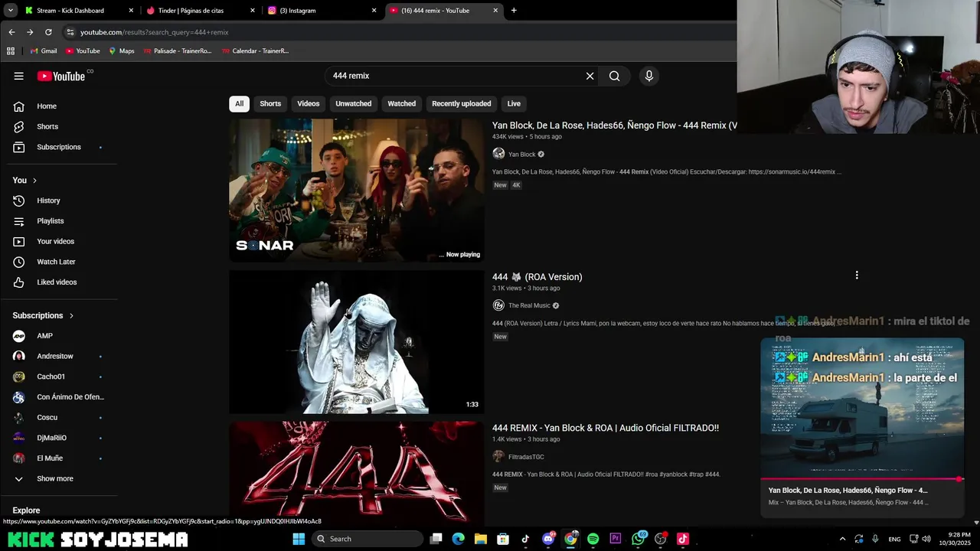The height and width of the screenshot is (551, 980).
Task: Click the browser address bar
Action: point(398,32)
